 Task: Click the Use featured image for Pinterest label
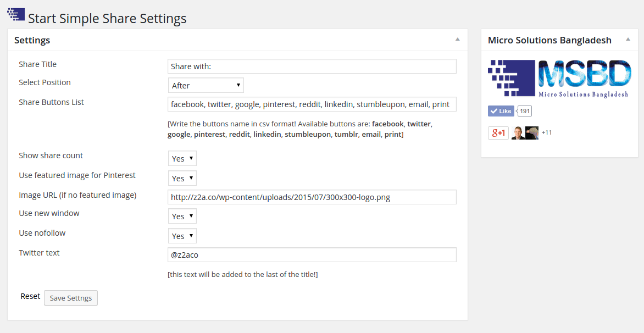77,175
